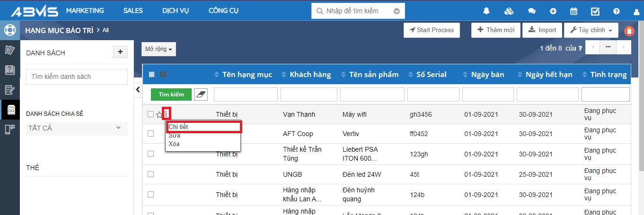Click the Thêm mới button
The image size is (644, 215).
click(x=495, y=30)
